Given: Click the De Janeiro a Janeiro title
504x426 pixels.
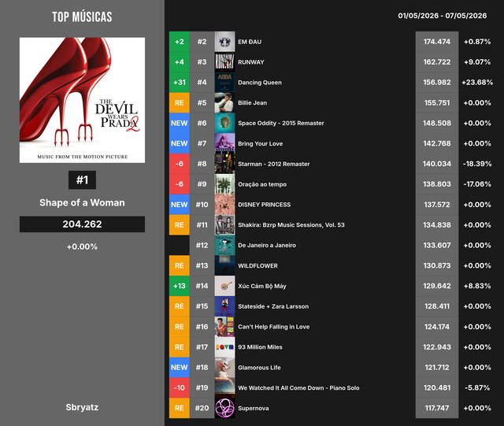Looking at the screenshot, I should pyautogui.click(x=267, y=246).
